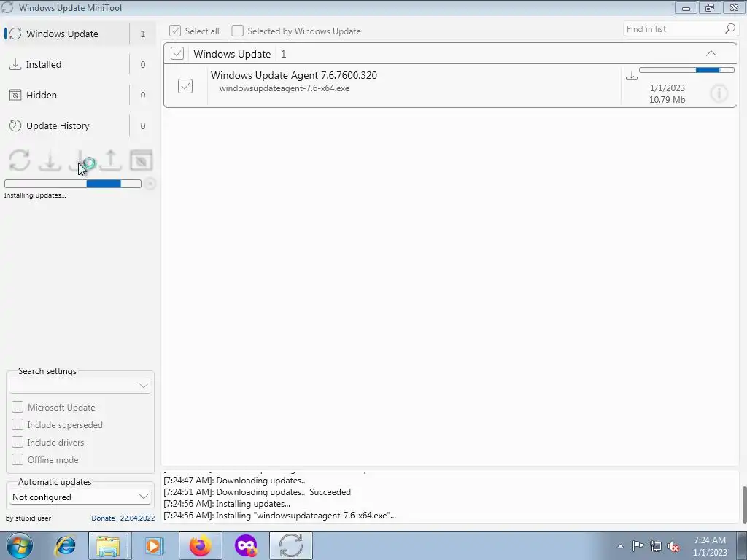Image resolution: width=747 pixels, height=560 pixels.
Task: Toggle Selected by Windows Update checkbox
Action: pyautogui.click(x=237, y=31)
